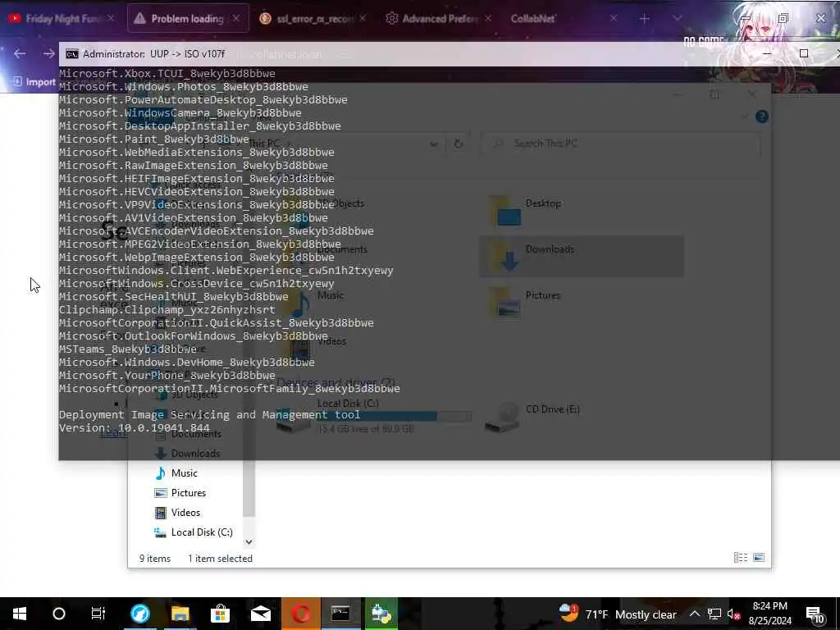Click the Search This PC field
Viewport: 840px width, 630px height.
pyautogui.click(x=620, y=144)
